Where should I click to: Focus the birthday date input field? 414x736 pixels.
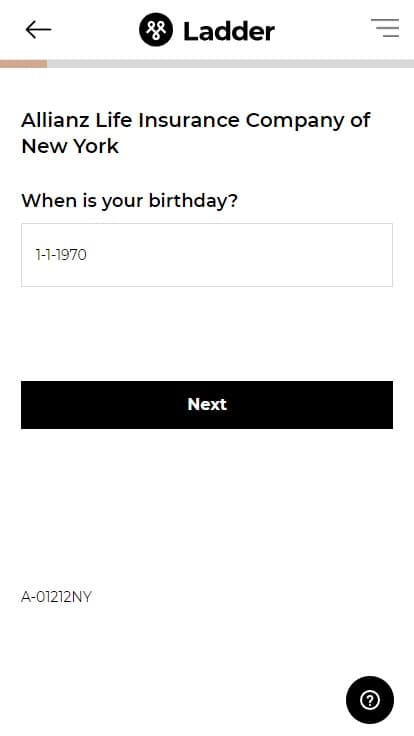pyautogui.click(x=207, y=255)
